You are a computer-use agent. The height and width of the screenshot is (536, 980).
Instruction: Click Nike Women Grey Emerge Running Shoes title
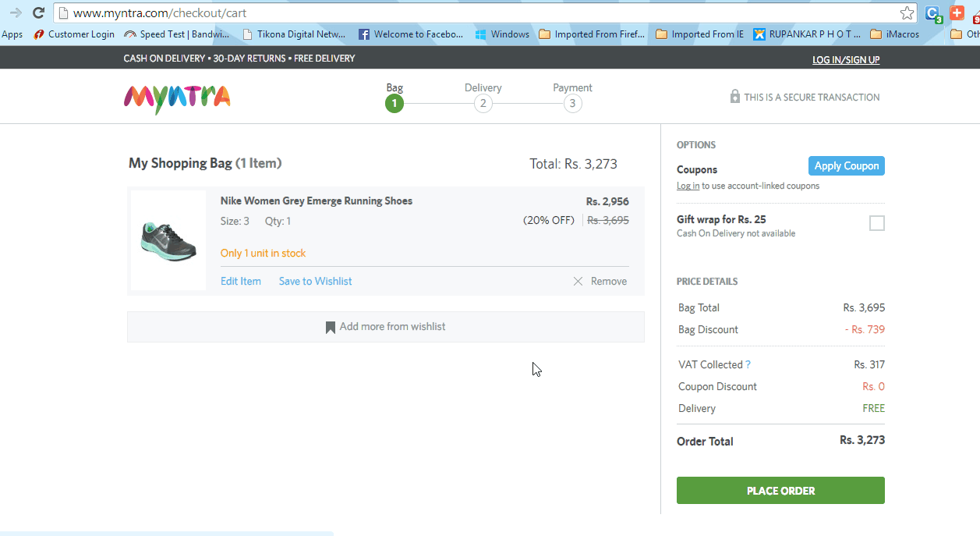(317, 201)
